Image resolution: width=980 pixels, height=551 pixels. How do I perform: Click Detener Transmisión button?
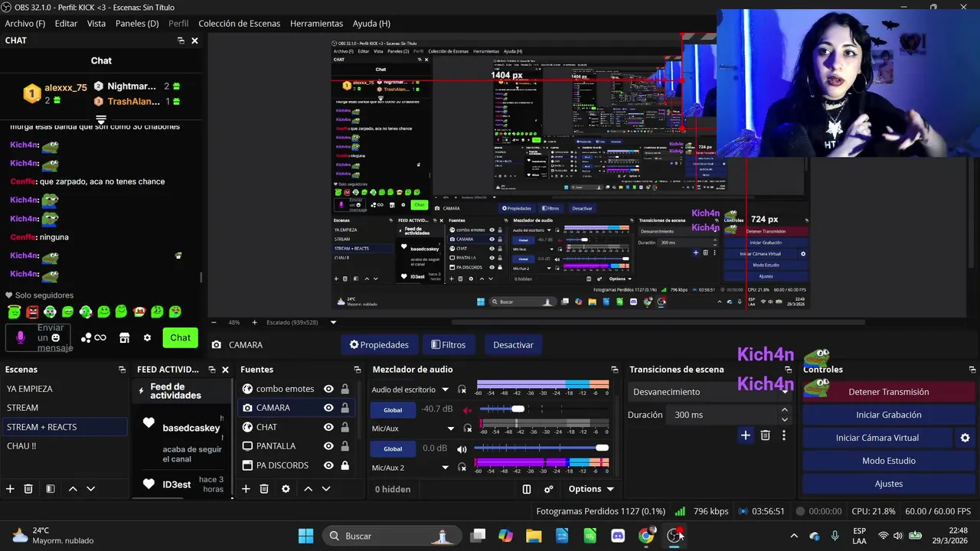[888, 392]
